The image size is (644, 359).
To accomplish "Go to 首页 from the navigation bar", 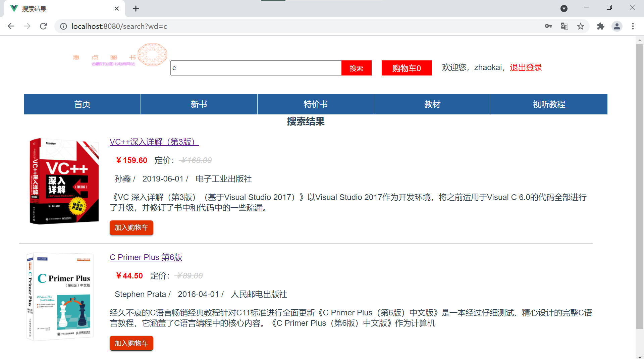I will tap(82, 104).
